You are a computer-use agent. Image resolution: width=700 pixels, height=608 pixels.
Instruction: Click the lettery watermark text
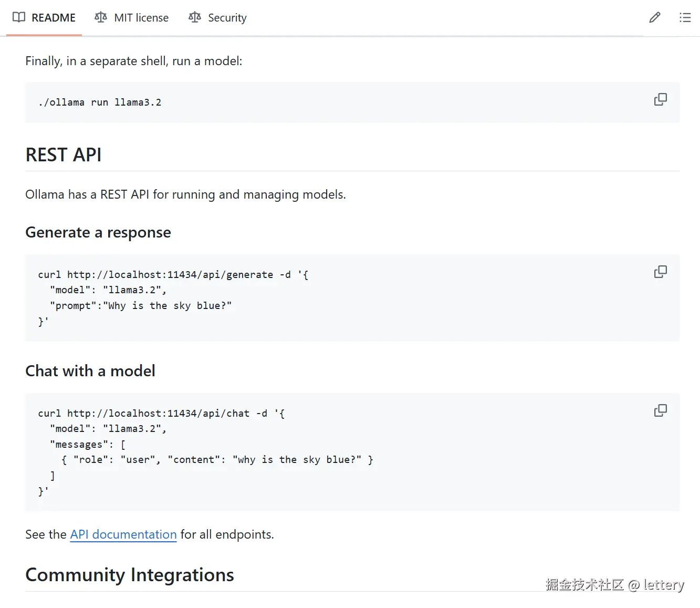pyautogui.click(x=663, y=585)
